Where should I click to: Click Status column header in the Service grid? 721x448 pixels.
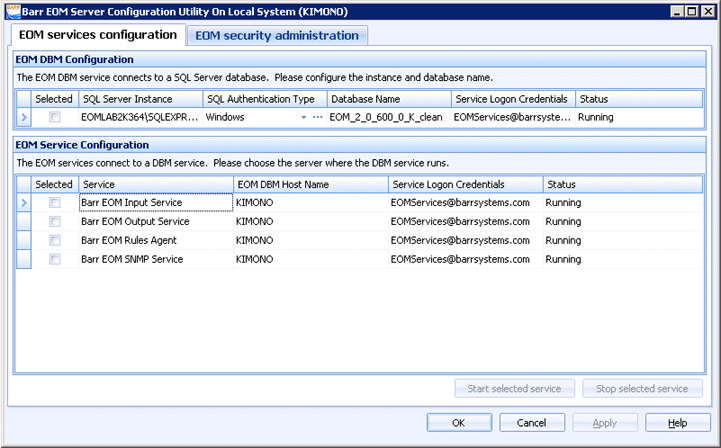(623, 184)
